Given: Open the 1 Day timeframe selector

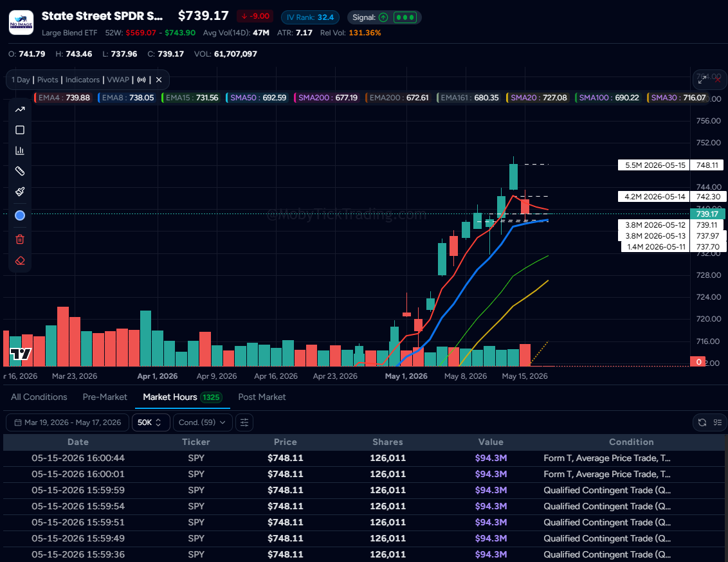Looking at the screenshot, I should coord(21,80).
